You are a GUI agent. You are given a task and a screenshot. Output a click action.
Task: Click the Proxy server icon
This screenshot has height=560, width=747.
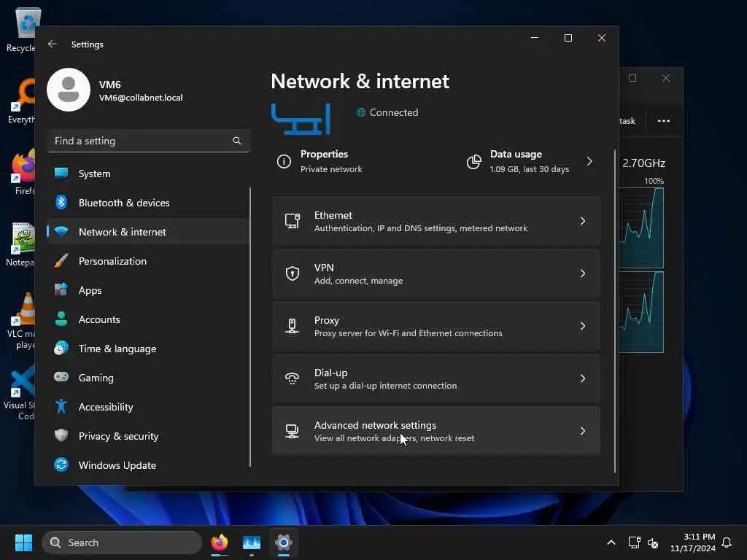tap(292, 326)
